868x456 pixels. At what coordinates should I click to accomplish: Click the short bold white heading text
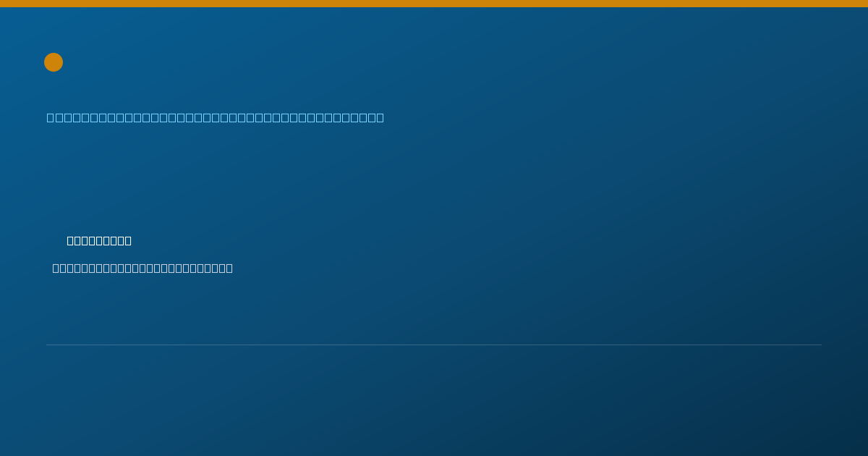99,240
